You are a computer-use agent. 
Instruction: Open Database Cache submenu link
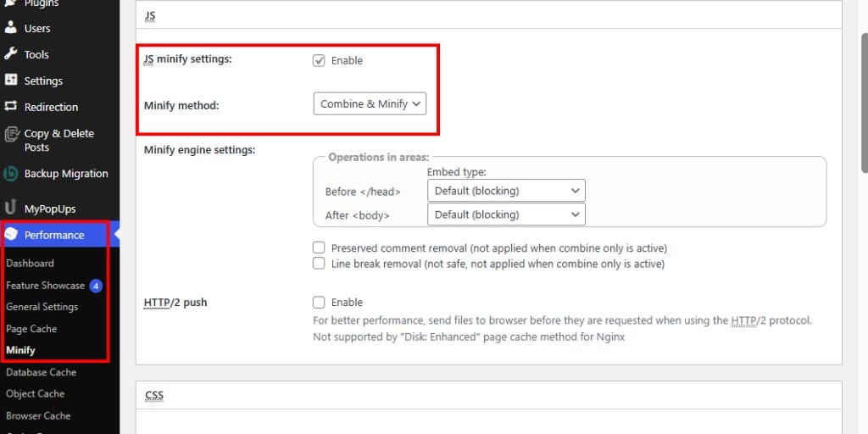41,373
